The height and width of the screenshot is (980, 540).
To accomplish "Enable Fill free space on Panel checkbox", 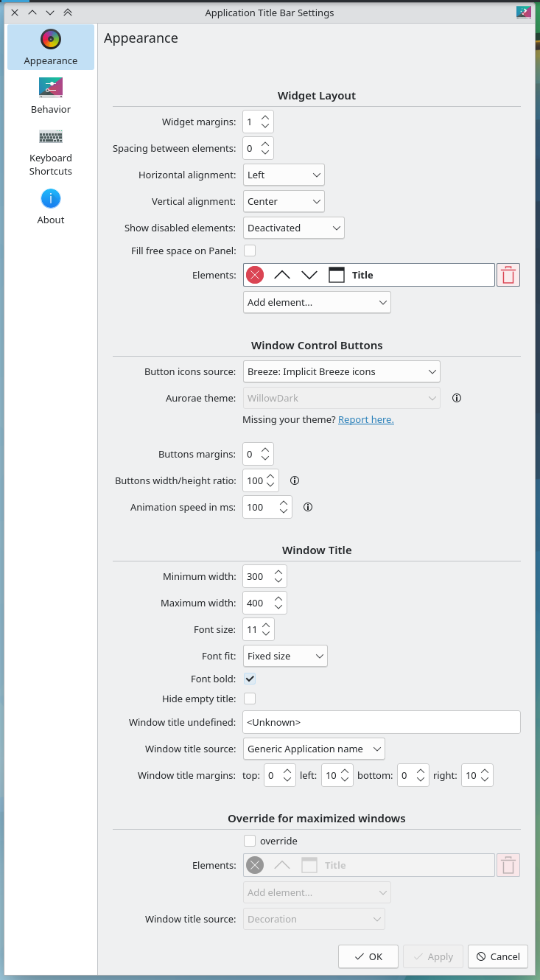I will point(250,251).
